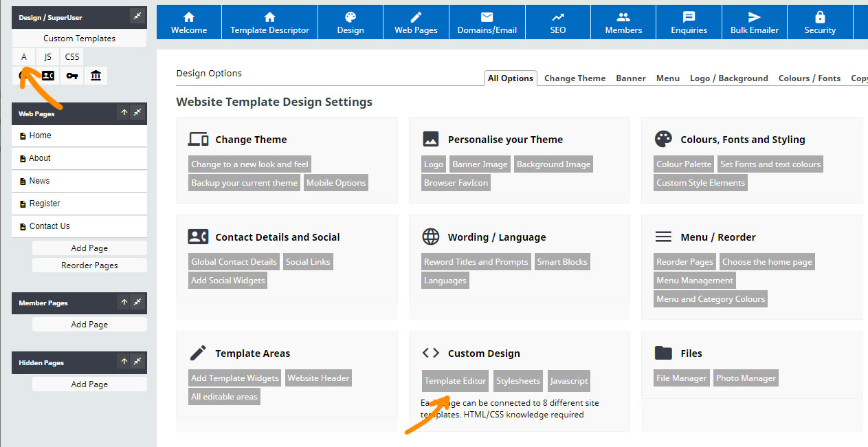Switch to the Colours / Fonts tab

pyautogui.click(x=809, y=78)
